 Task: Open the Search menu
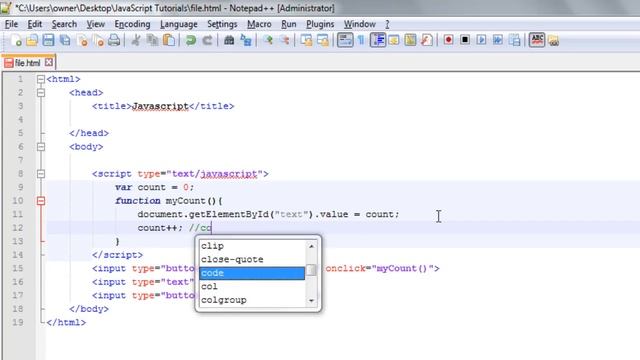click(64, 24)
